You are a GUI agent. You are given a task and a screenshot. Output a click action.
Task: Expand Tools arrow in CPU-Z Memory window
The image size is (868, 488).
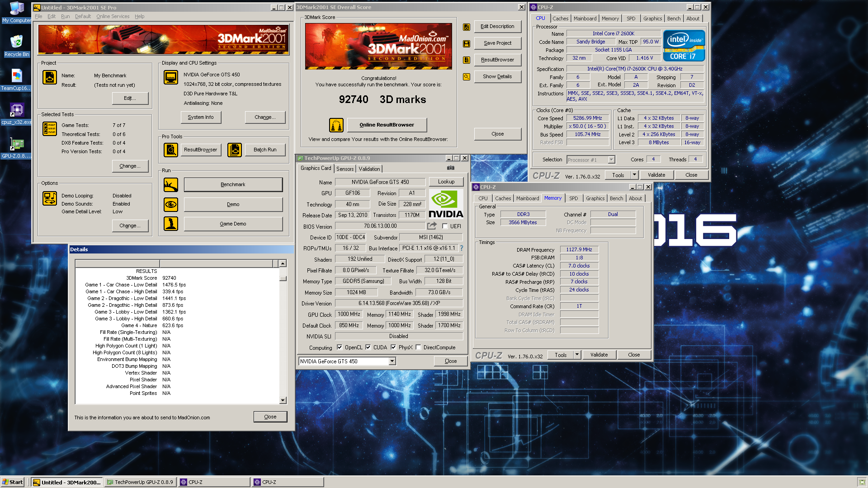pos(577,355)
